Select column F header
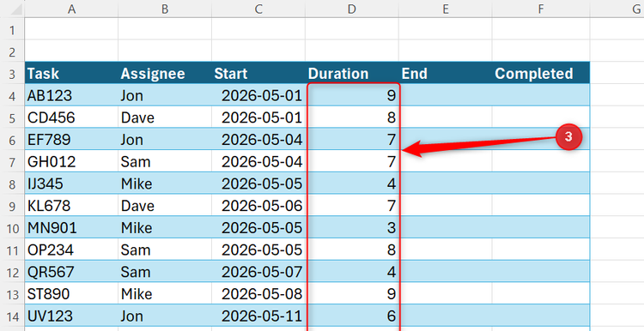 [541, 9]
